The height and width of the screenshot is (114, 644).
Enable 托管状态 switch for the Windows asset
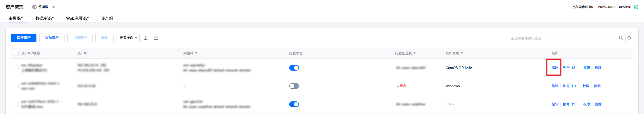click(294, 86)
